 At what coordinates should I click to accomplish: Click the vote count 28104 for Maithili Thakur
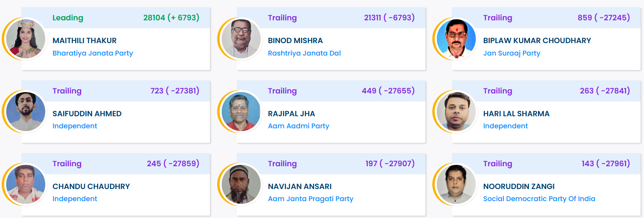point(153,18)
